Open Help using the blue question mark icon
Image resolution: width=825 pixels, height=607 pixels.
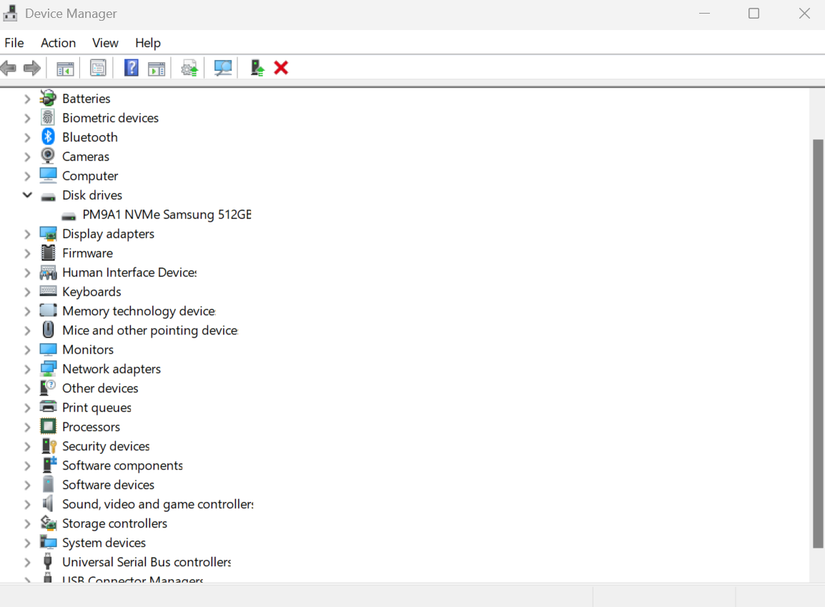[x=131, y=67]
